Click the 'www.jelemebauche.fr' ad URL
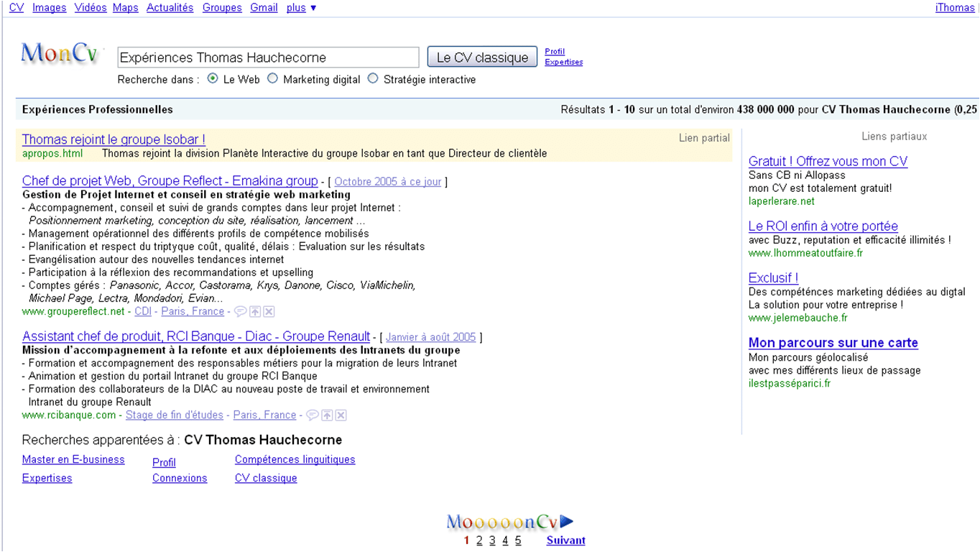980x552 pixels. coord(798,318)
